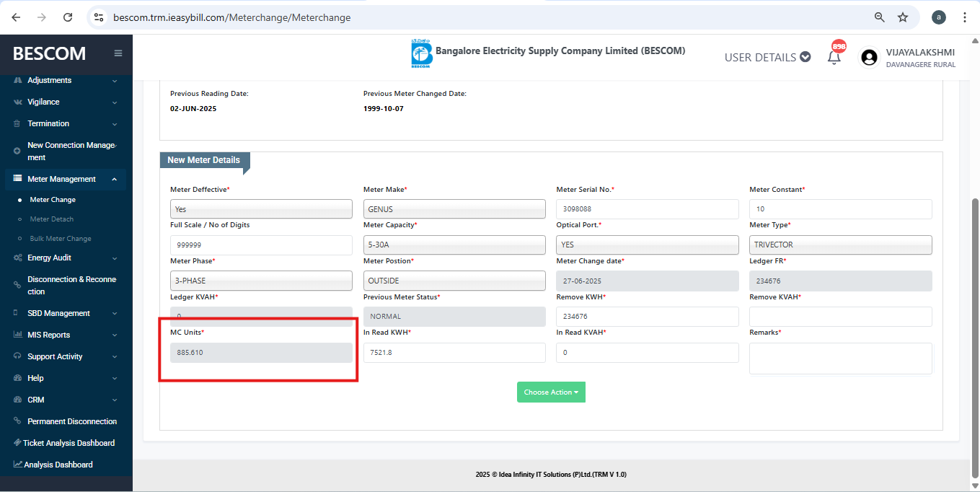Click the Ticket Analysis Dashboard icon

(x=17, y=443)
